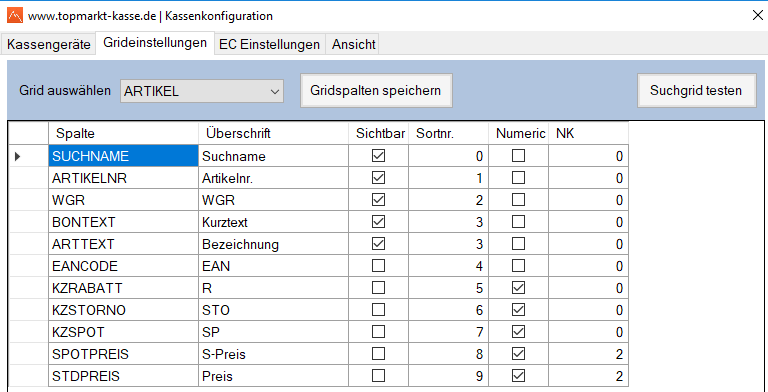The height and width of the screenshot is (392, 768).
Task: Select the ARTIKELNR cell in Spalte column
Action: (x=123, y=178)
